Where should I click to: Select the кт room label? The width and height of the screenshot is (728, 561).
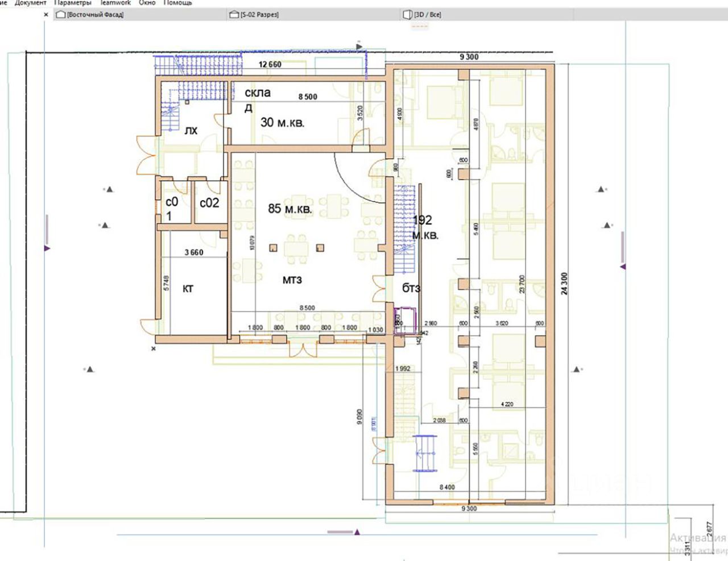pos(188,289)
